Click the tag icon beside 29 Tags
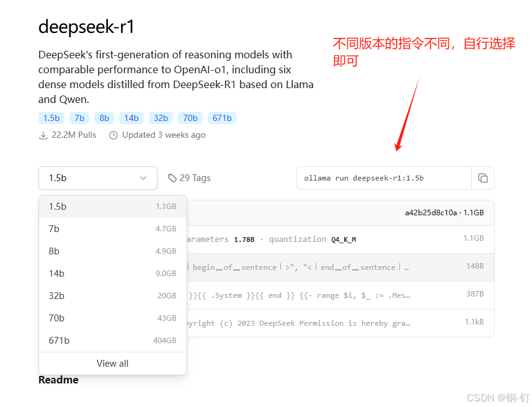Screen dimensions: 532x407 coord(172,178)
